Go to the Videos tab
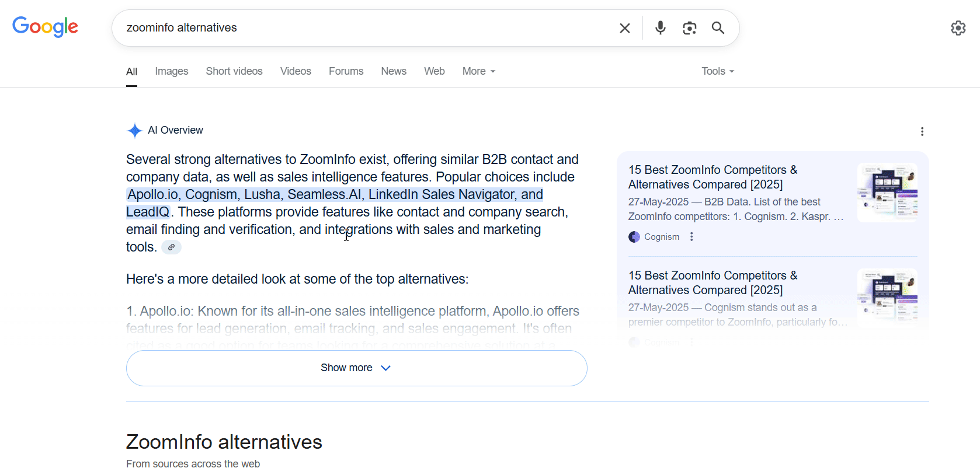Screen dimensions: 980x468 (296, 71)
